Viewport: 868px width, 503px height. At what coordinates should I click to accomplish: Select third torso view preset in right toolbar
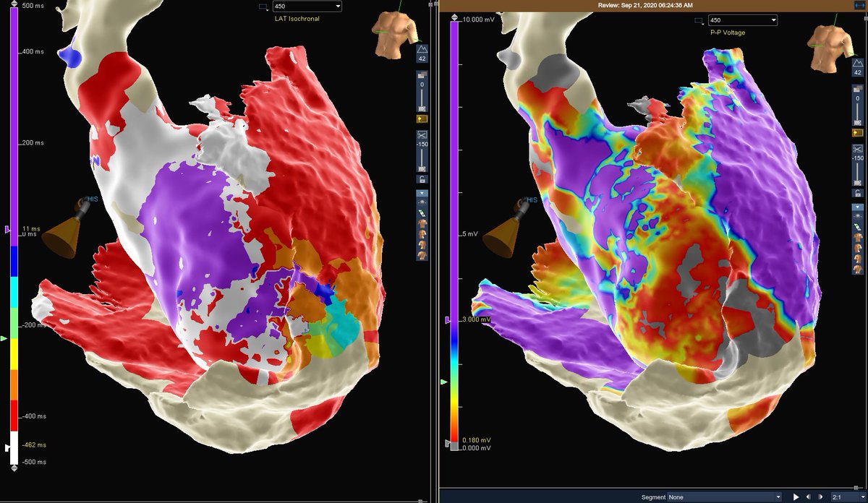[x=858, y=259]
